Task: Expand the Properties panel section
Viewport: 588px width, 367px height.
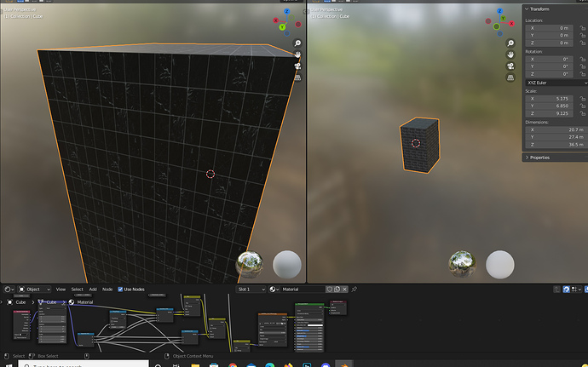Action: 539,158
